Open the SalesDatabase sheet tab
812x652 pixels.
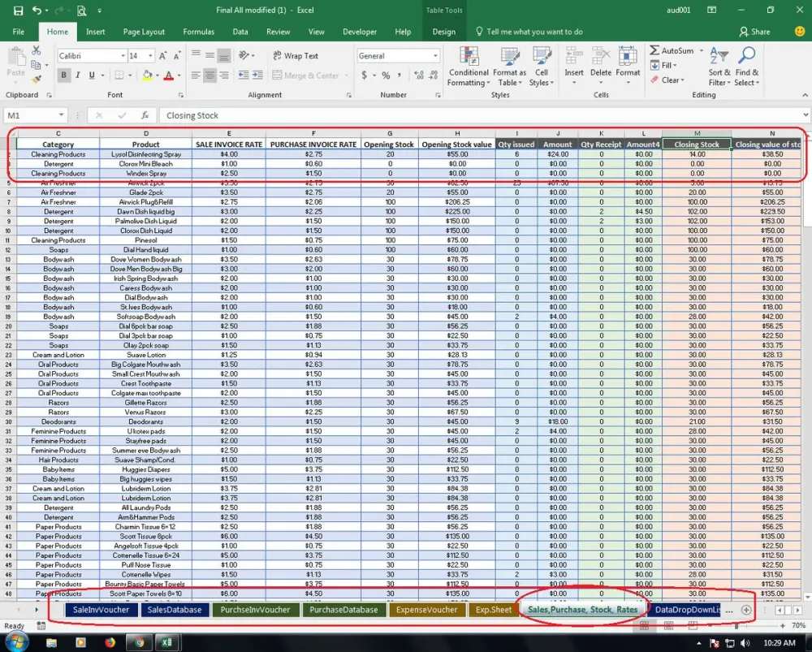coord(175,610)
